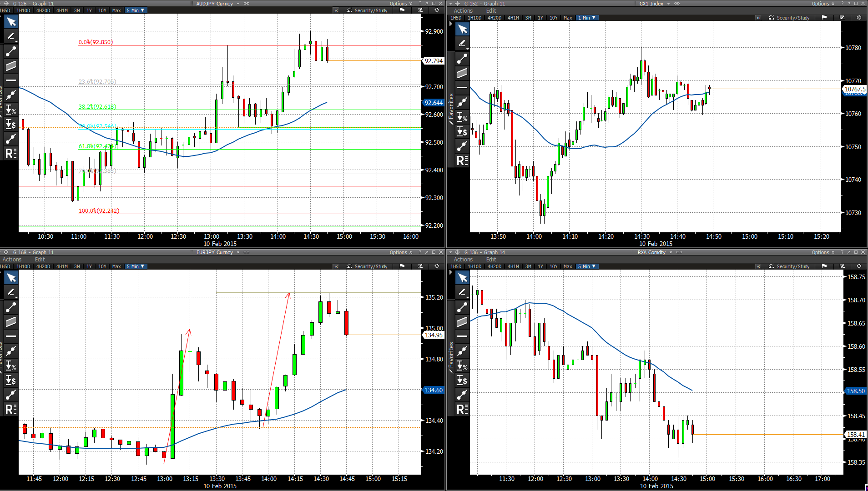Open chart settings gear in RXA Comdty panel
868x491 pixels.
coord(859,266)
